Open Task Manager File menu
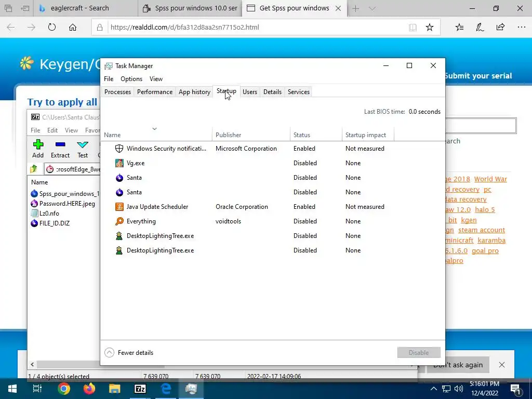This screenshot has height=399, width=532. pos(109,79)
